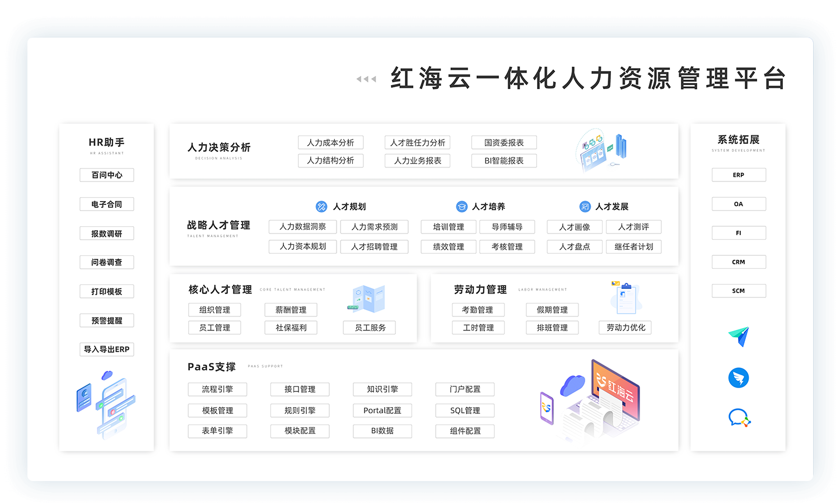The image size is (840, 504).
Task: Click 人才盘点 box
Action: (575, 246)
